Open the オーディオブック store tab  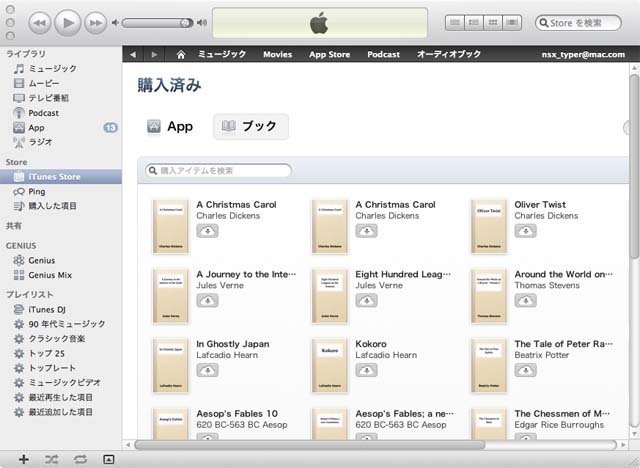click(x=449, y=54)
